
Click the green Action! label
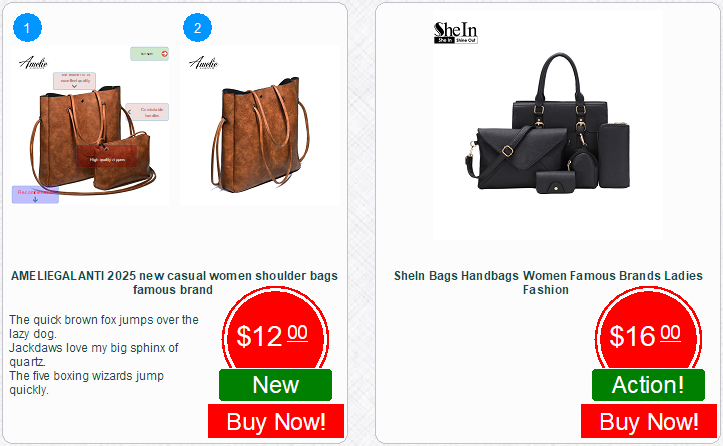point(648,385)
